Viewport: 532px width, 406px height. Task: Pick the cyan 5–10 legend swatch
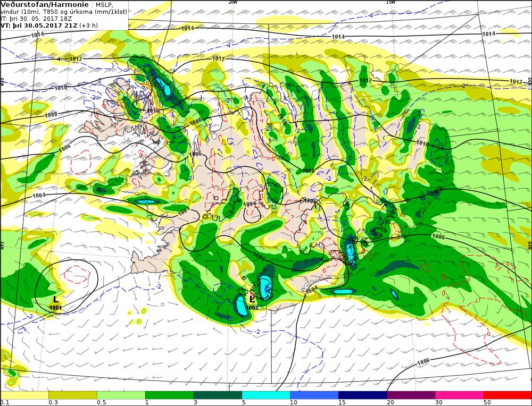pyautogui.click(x=266, y=395)
